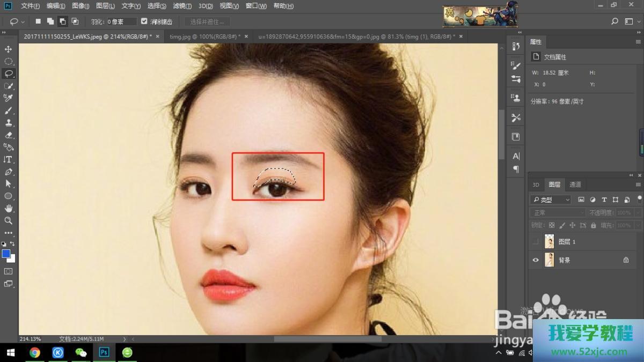This screenshot has width=644, height=362.
Task: Switch to the 通道 tab
Action: pos(575,184)
